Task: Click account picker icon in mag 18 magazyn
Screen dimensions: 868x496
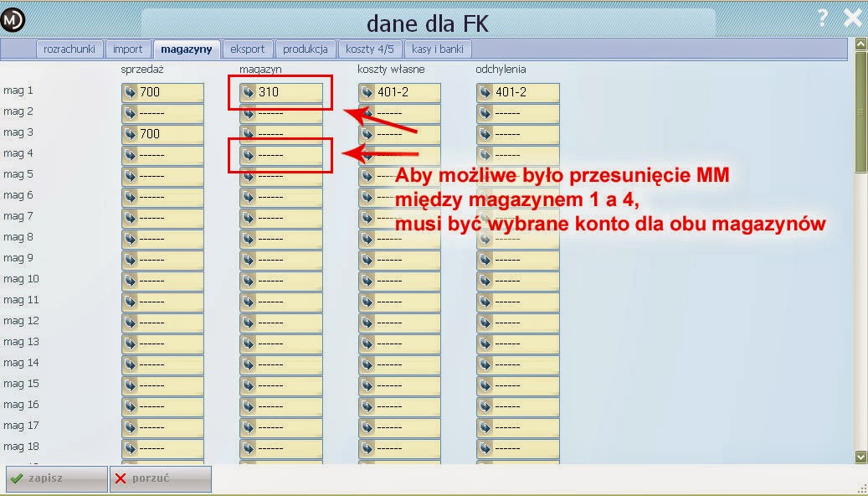Action: [x=249, y=447]
